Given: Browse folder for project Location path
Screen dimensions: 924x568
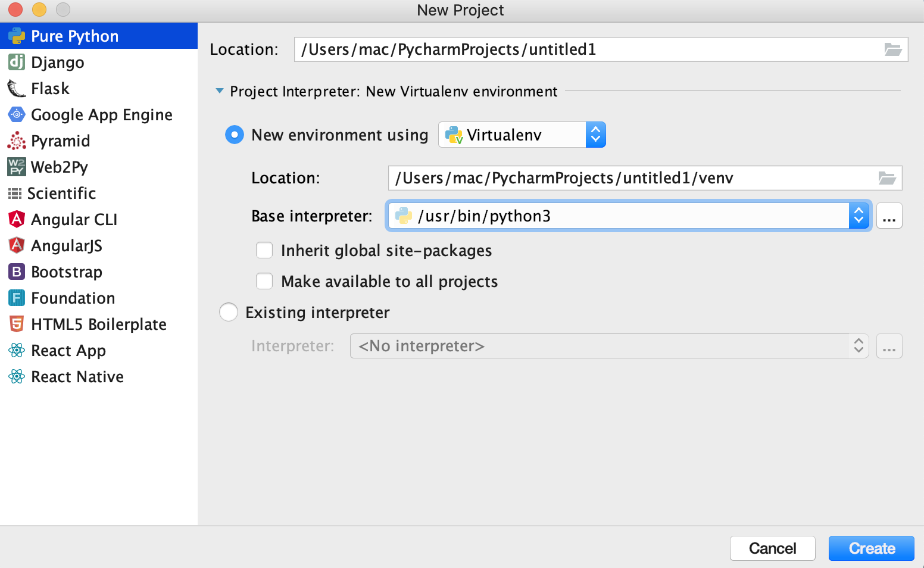Looking at the screenshot, I should click(892, 49).
